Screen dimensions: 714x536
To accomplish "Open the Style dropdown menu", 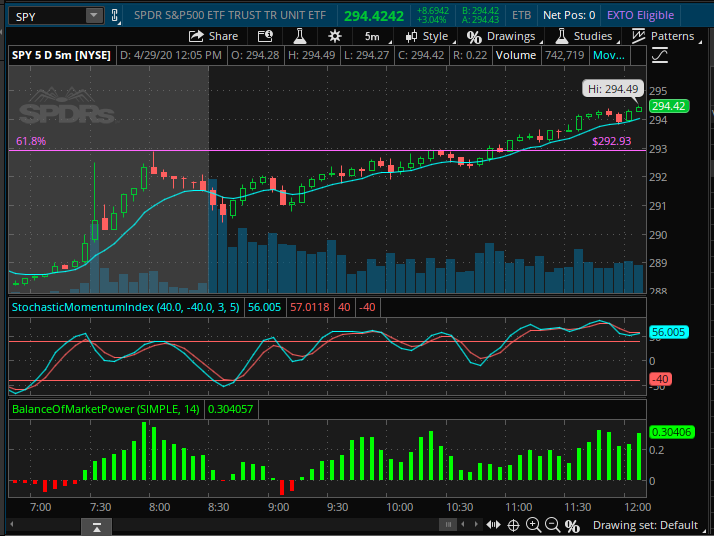I will click(430, 36).
